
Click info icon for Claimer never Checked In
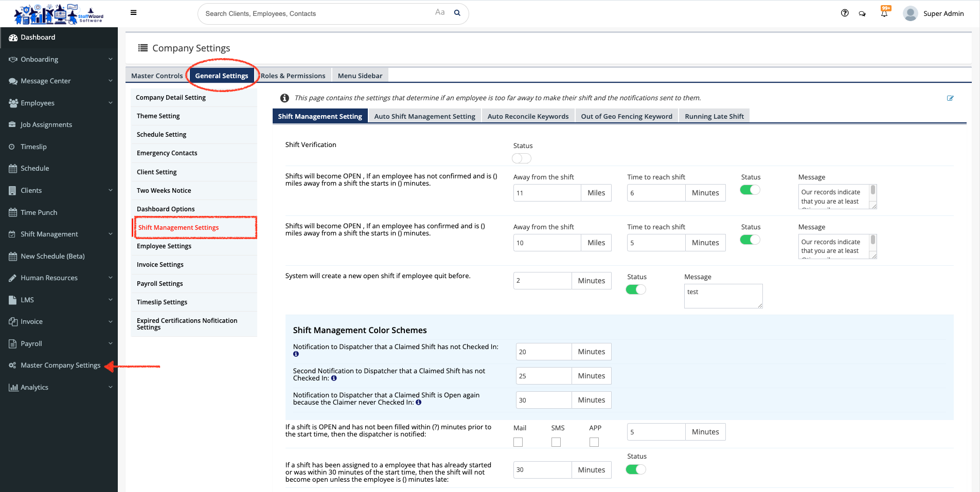point(419,403)
